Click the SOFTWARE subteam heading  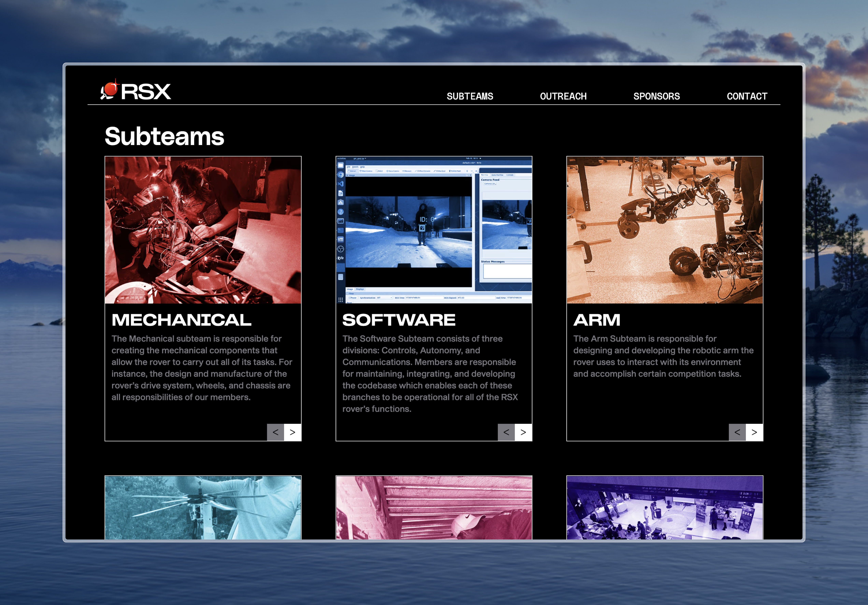[399, 320]
